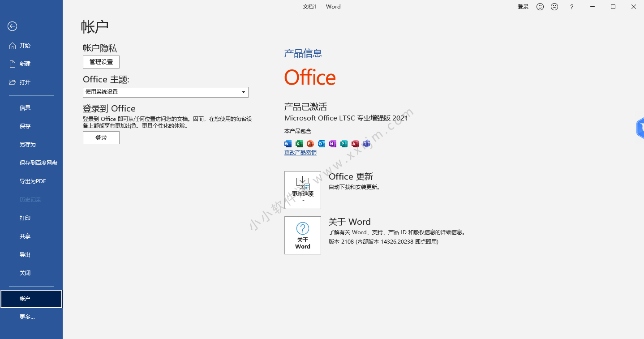644x339 pixels.
Task: Choose 保存 in the sidebar
Action: pos(31,126)
